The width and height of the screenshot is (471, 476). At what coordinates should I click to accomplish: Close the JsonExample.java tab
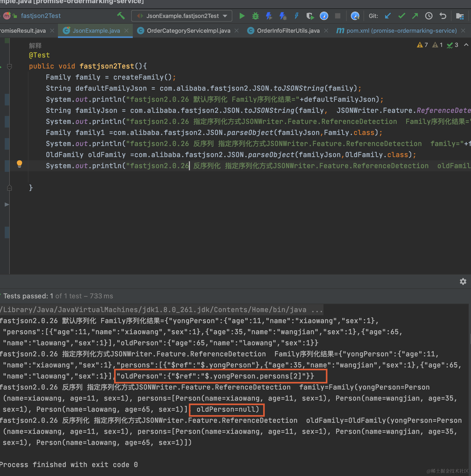coord(127,31)
